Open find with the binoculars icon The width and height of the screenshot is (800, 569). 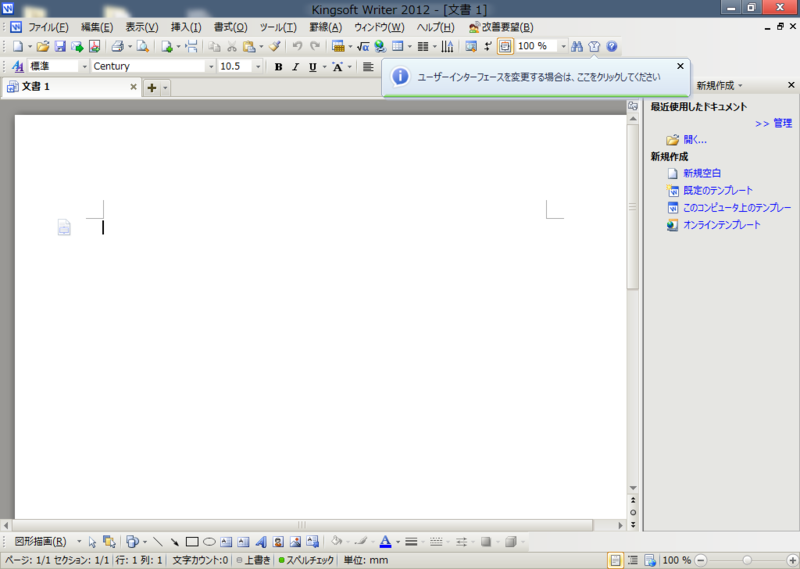coord(577,46)
